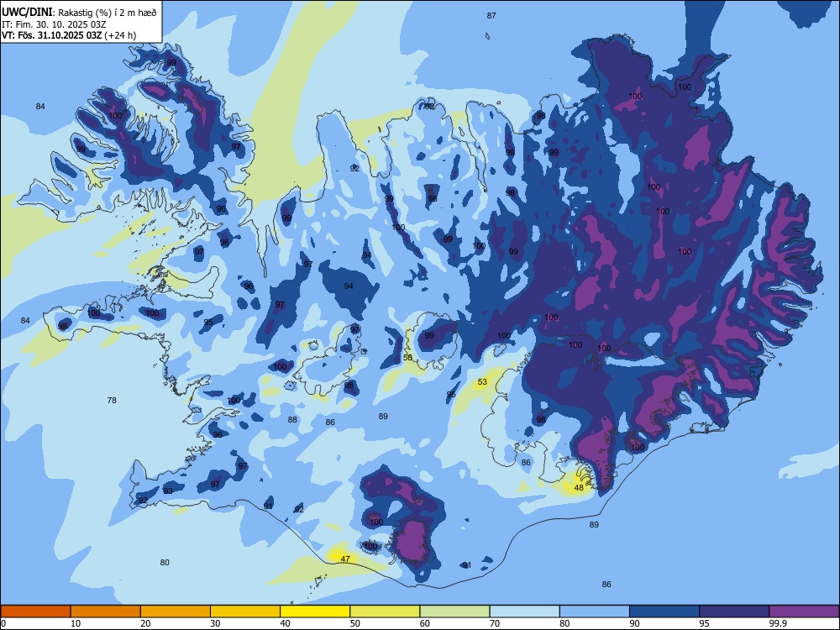Click the map humidity value 48
Screen dimensions: 840x630
pyautogui.click(x=579, y=488)
